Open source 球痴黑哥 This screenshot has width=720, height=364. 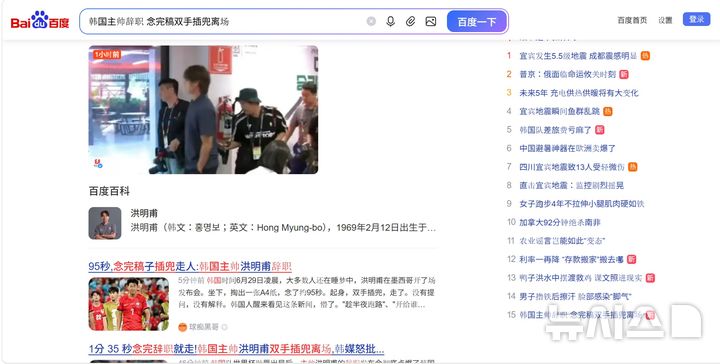point(204,327)
